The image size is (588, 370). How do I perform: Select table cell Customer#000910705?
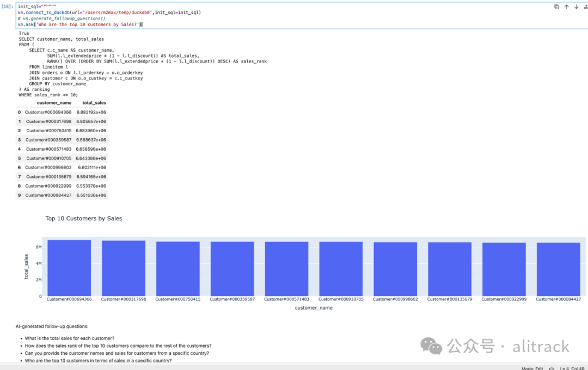click(49, 158)
